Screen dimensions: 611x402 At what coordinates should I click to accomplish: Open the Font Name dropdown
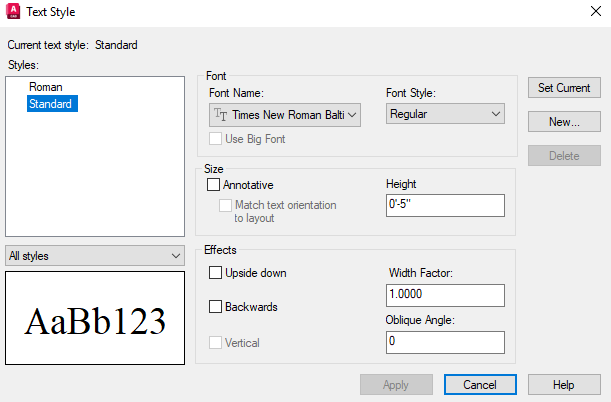285,115
